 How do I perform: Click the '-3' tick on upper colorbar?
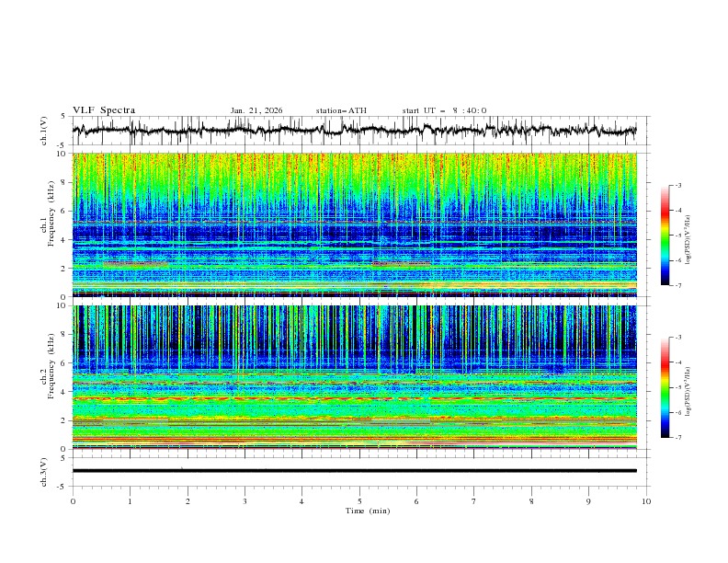(677, 185)
